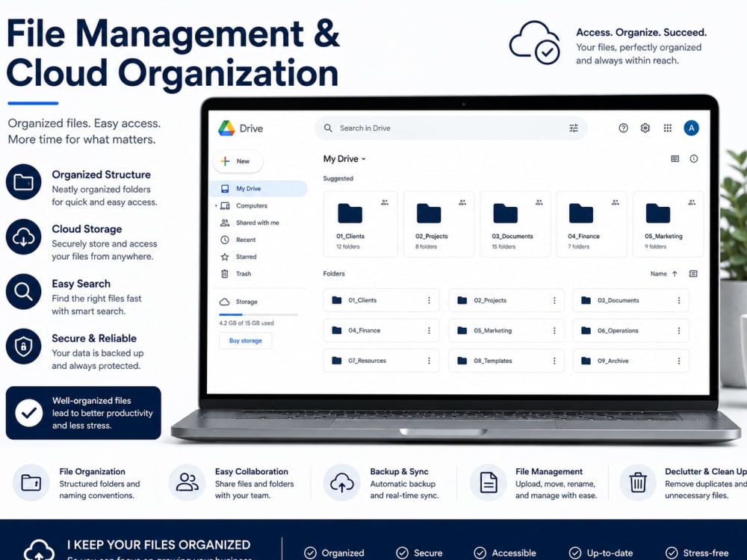The image size is (747, 560).
Task: Click the Easy Collaboration people icon
Action: click(x=187, y=482)
